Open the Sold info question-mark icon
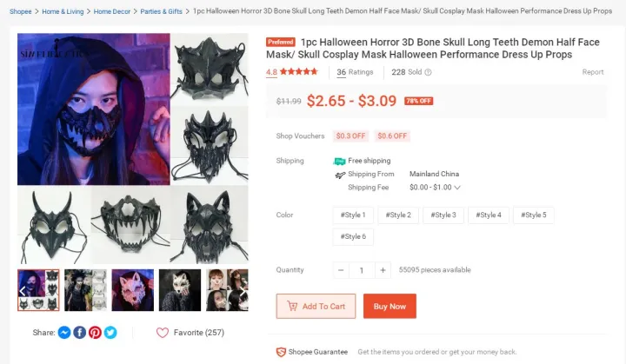 pyautogui.click(x=428, y=72)
